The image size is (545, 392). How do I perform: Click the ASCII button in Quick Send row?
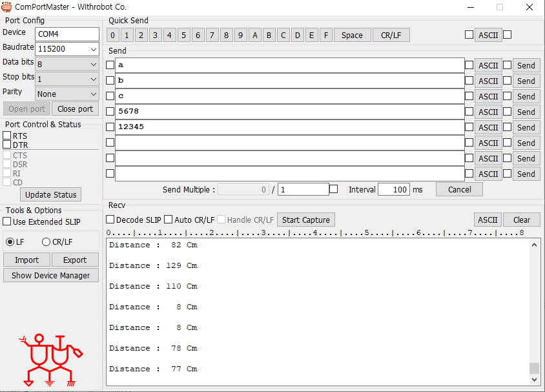point(488,35)
